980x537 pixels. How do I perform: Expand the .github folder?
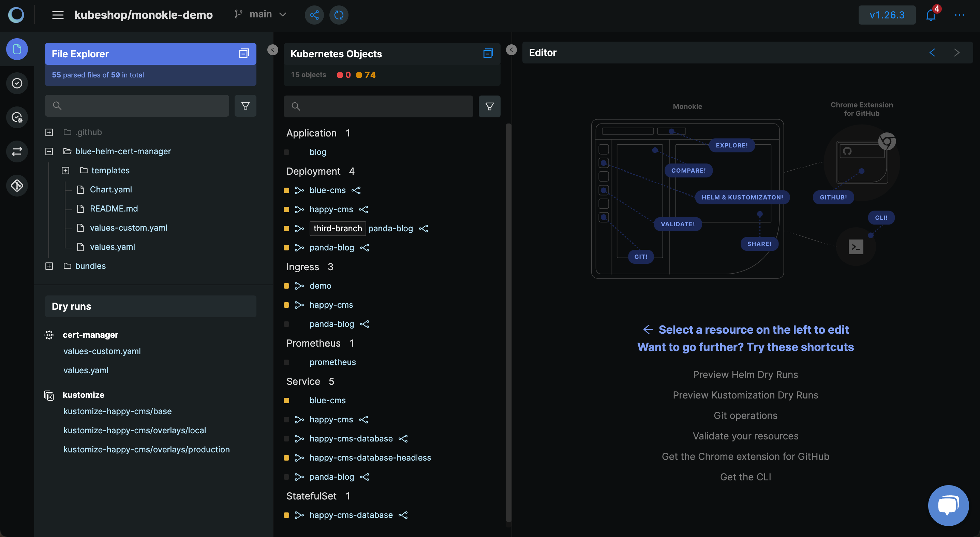49,132
